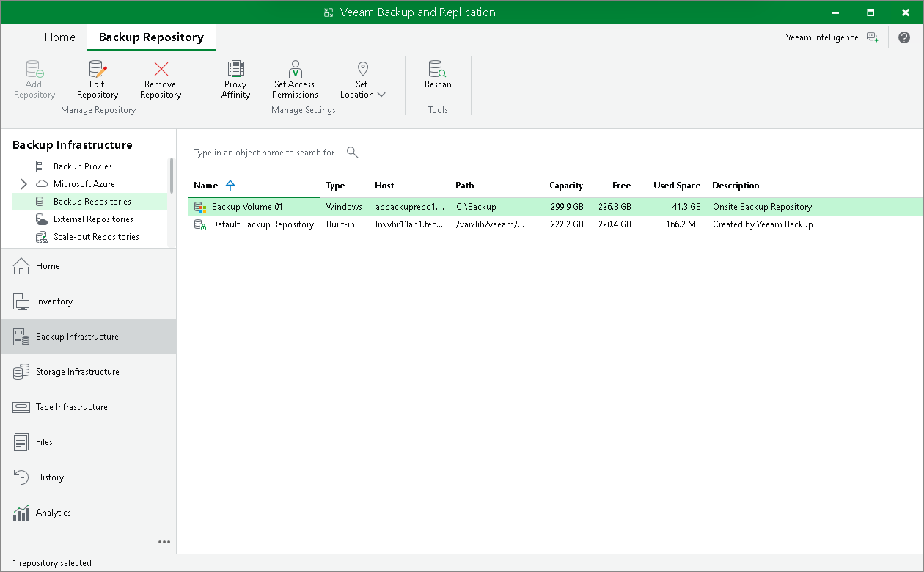Open the History navigation view
Viewport: 924px width, 572px height.
88,477
